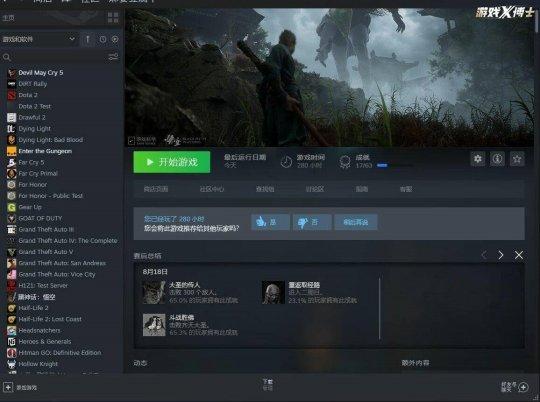Select For Honor - Public Test
This screenshot has width=540, height=402.
pyautogui.click(x=51, y=196)
